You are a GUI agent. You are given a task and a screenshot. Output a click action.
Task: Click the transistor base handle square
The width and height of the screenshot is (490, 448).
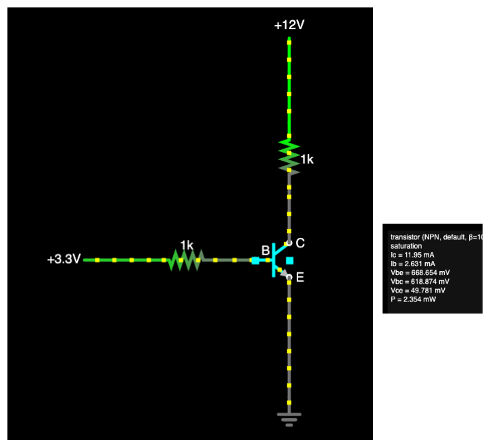(255, 261)
